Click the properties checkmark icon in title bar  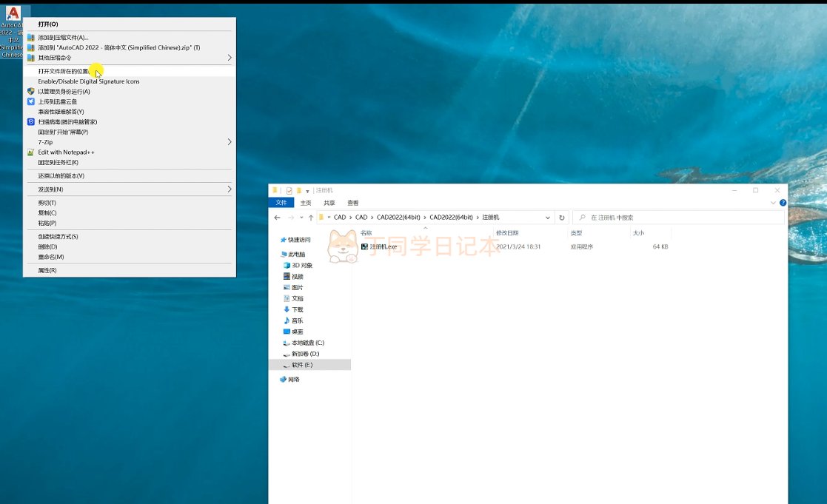click(289, 190)
